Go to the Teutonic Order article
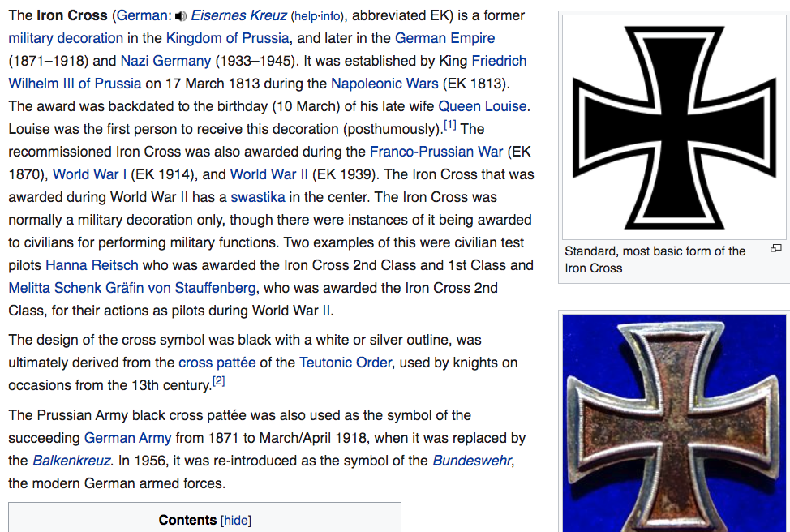Viewport: 790px width, 532px height. tap(345, 363)
